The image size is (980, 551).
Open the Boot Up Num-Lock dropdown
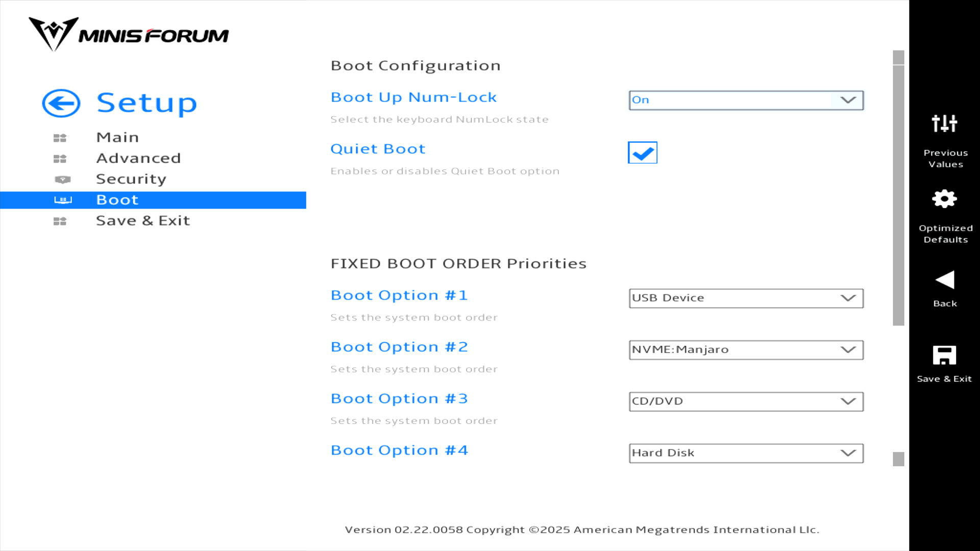[x=746, y=101]
